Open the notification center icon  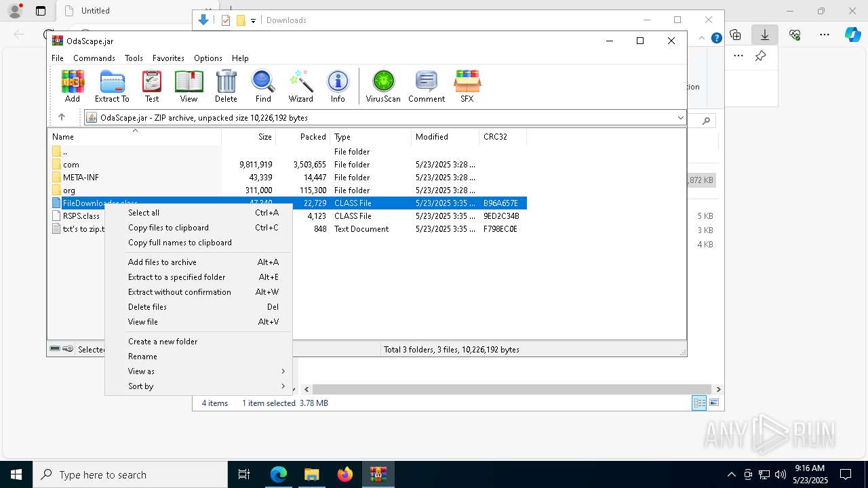point(846,474)
